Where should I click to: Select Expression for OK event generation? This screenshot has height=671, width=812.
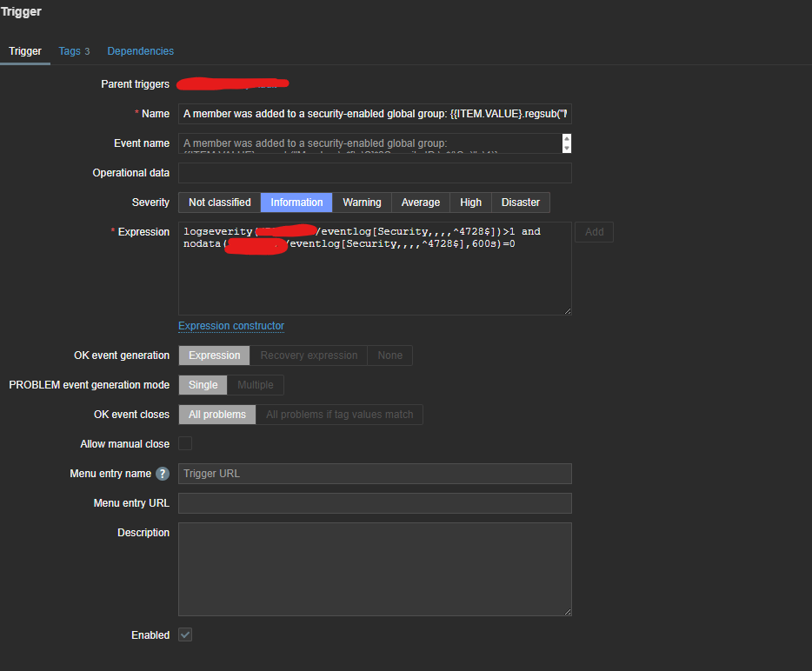coord(215,355)
